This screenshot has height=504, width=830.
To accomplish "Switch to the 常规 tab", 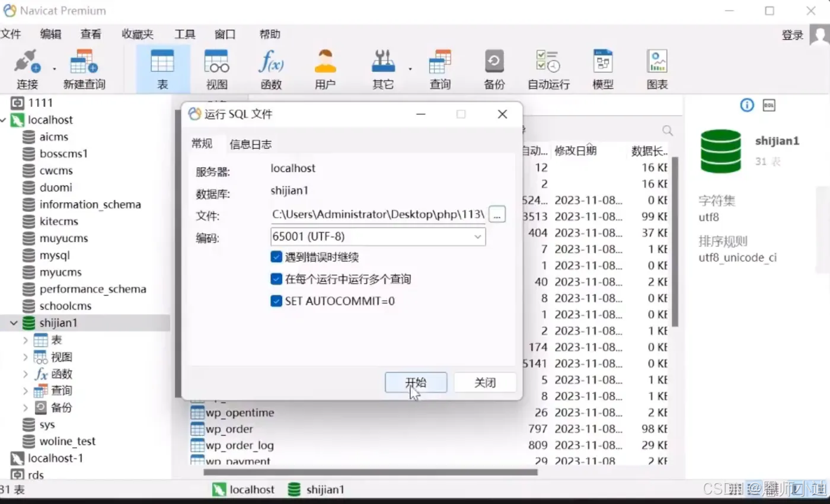I will point(202,143).
